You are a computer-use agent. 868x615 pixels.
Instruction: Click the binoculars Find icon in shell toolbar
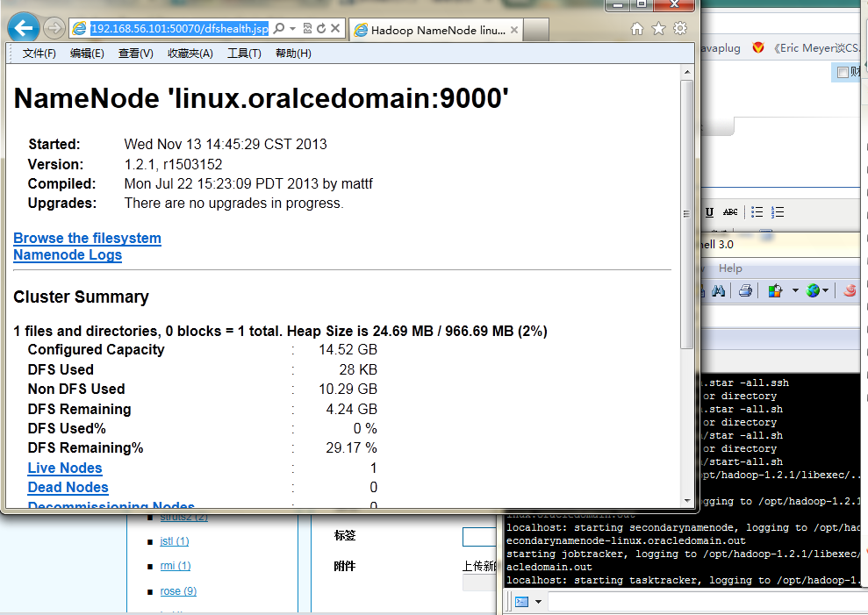pos(718,290)
